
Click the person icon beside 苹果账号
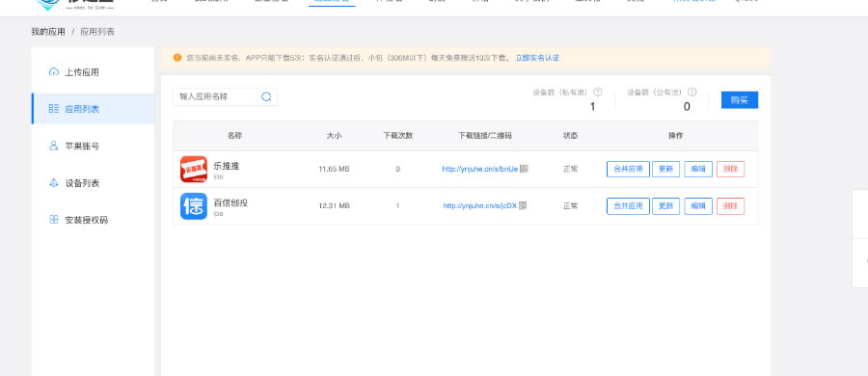pyautogui.click(x=54, y=147)
